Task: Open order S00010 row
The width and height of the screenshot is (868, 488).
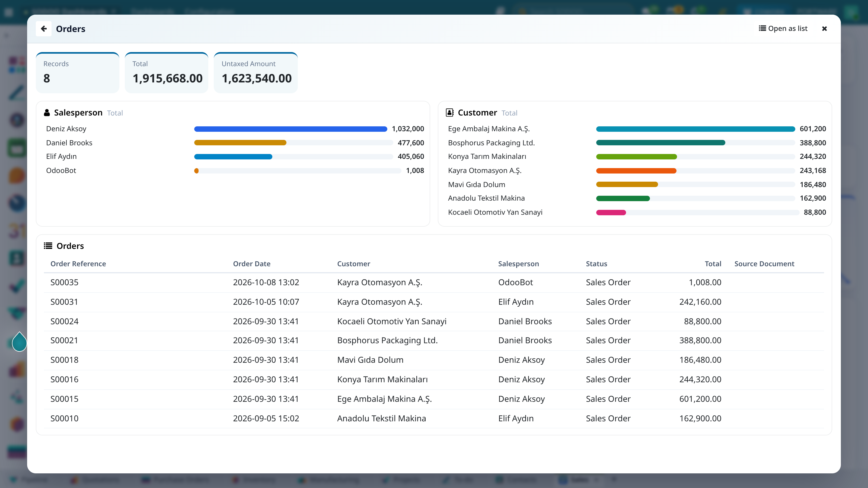Action: 434,418
